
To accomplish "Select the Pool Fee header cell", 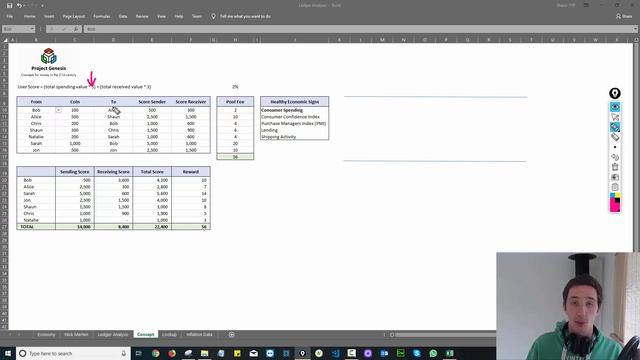I will [x=235, y=102].
